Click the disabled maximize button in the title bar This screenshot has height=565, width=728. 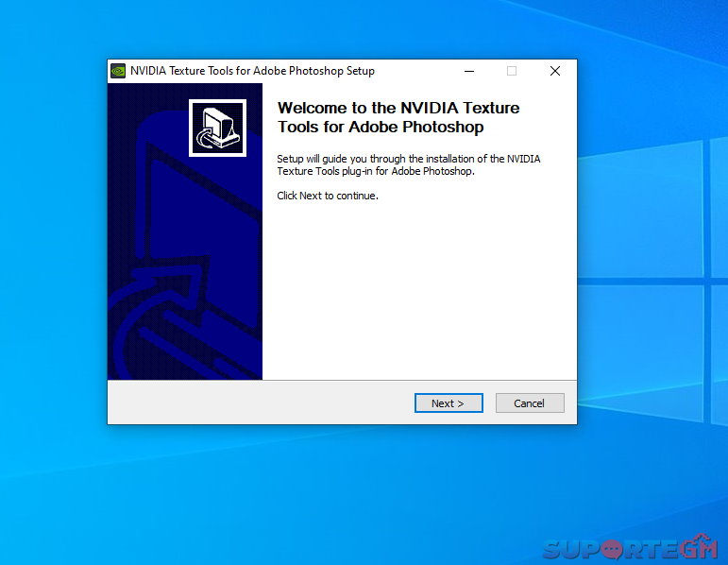(x=512, y=71)
